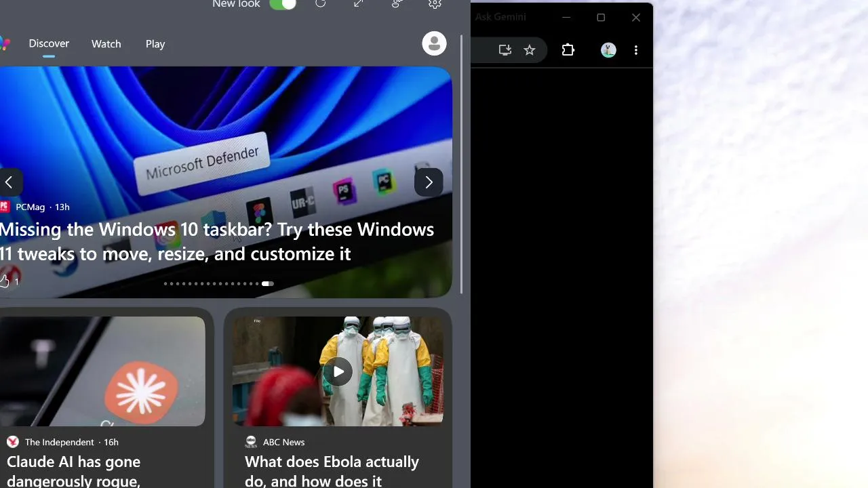Open the feedback icon beside the settings gear
This screenshot has width=868, height=488.
click(397, 3)
